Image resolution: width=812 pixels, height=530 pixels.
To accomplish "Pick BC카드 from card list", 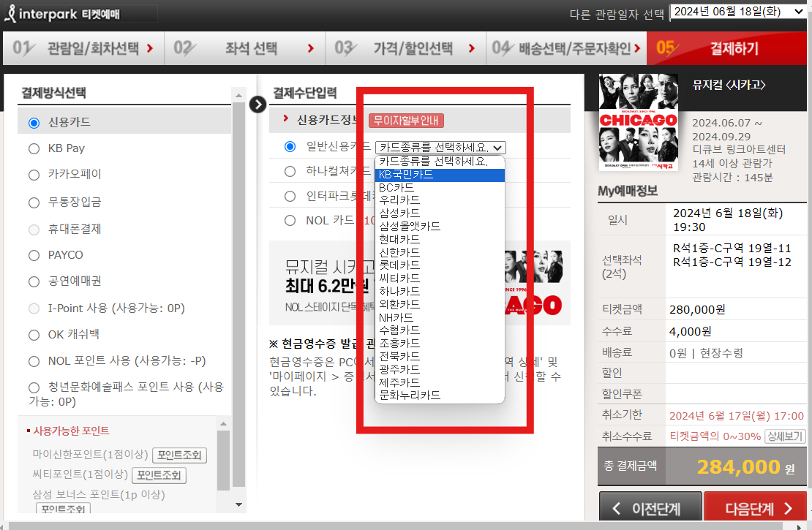I will [440, 187].
